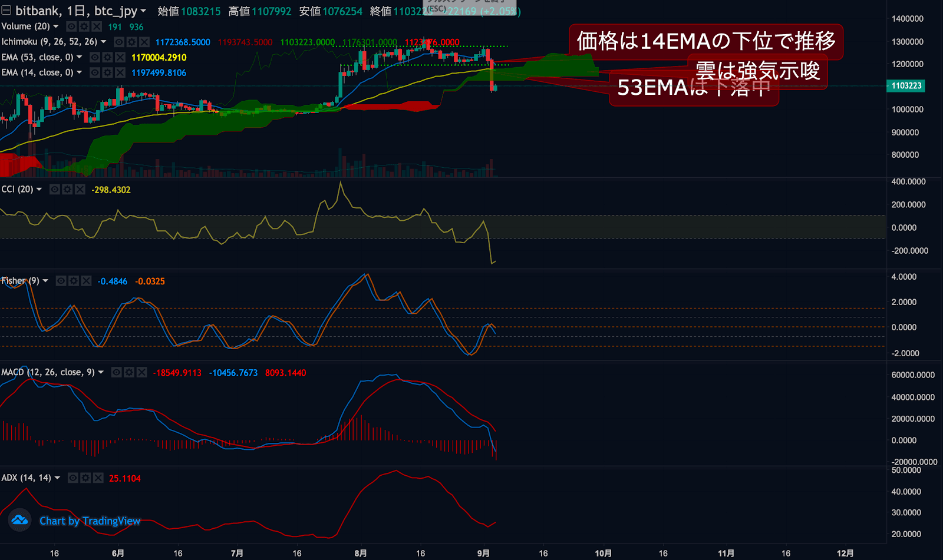Screen dimensions: 943x560
Task: Click the 10月 marker on time axis
Action: 603,553
